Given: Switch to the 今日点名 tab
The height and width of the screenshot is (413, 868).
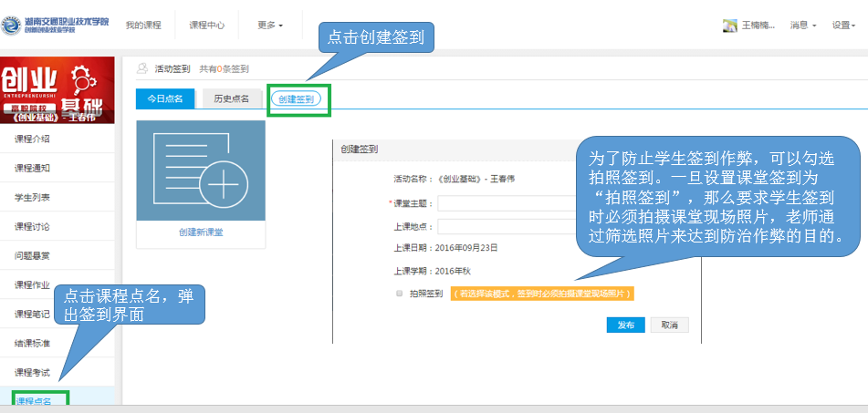Looking at the screenshot, I should click(164, 99).
